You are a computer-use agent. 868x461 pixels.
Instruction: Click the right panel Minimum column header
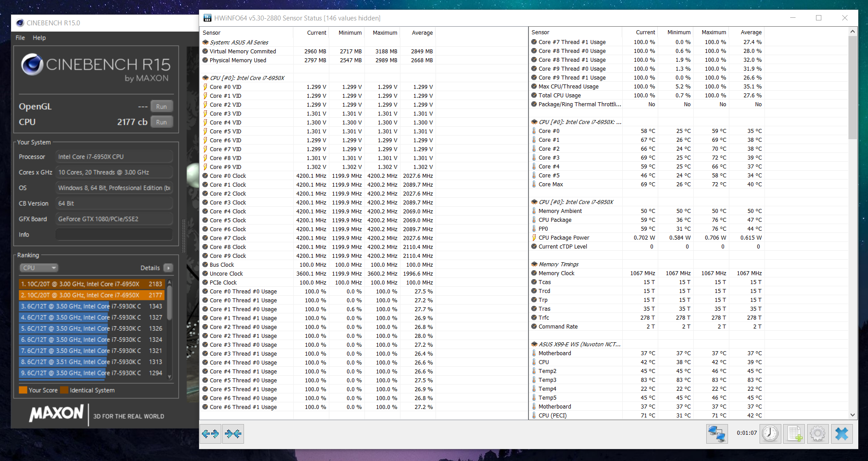[x=675, y=32]
